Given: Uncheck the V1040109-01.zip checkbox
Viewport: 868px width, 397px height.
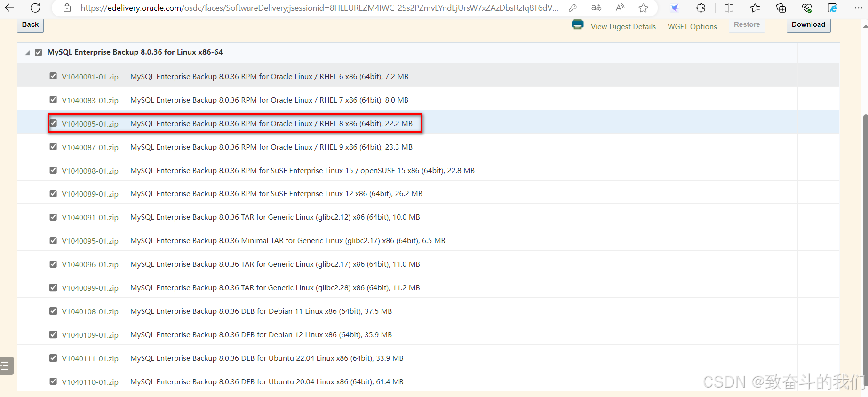Looking at the screenshot, I should click(53, 334).
